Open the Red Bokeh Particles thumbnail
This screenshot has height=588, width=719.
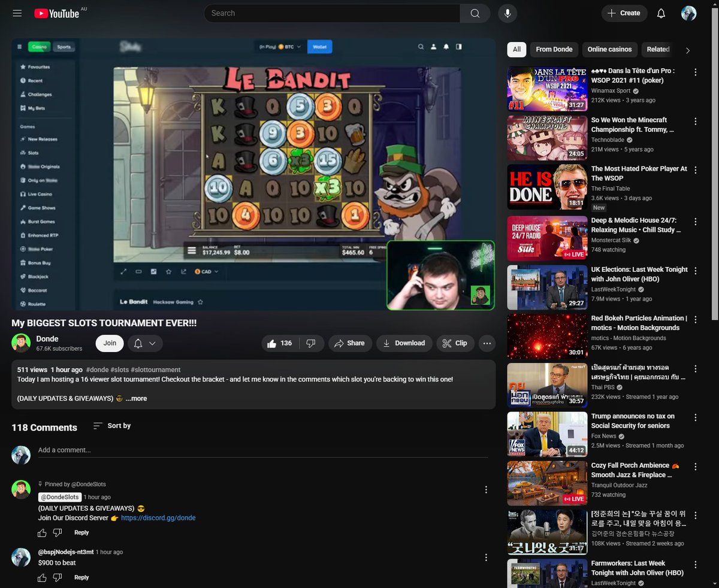point(547,336)
